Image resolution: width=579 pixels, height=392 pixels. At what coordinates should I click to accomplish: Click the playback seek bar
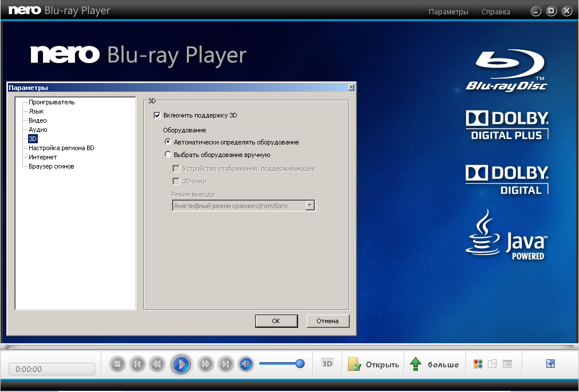289,347
